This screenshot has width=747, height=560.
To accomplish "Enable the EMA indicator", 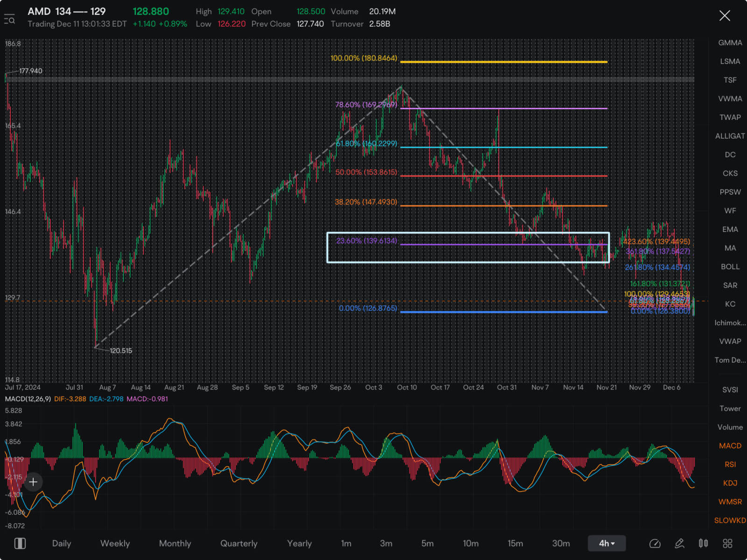I will (x=730, y=229).
